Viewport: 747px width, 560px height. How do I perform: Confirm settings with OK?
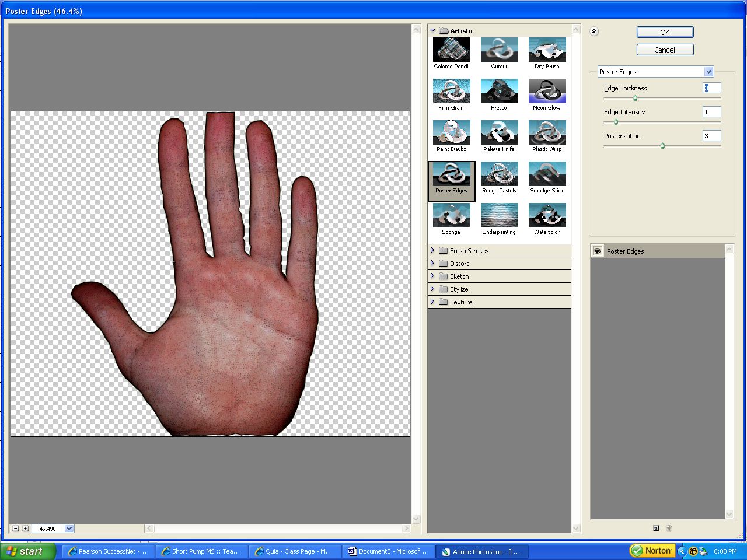pos(665,32)
